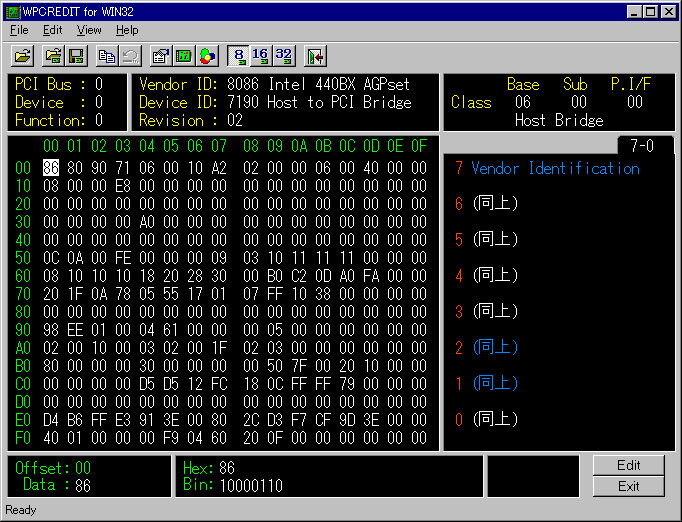Click the load register file icon

tap(53, 57)
